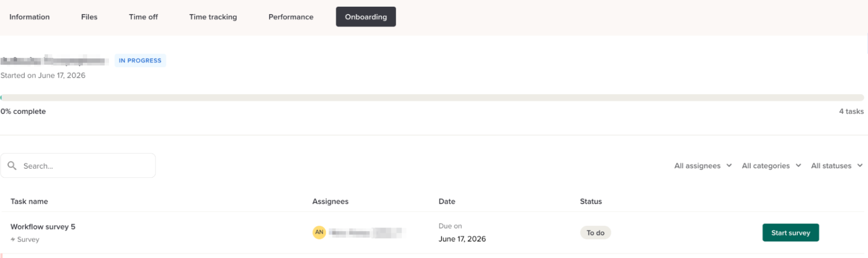Click the search magnifier icon
The height and width of the screenshot is (258, 868).
point(12,165)
